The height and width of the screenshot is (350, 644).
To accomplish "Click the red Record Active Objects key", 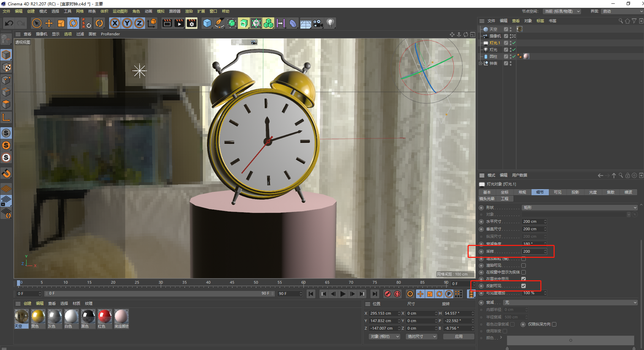I will pos(387,294).
